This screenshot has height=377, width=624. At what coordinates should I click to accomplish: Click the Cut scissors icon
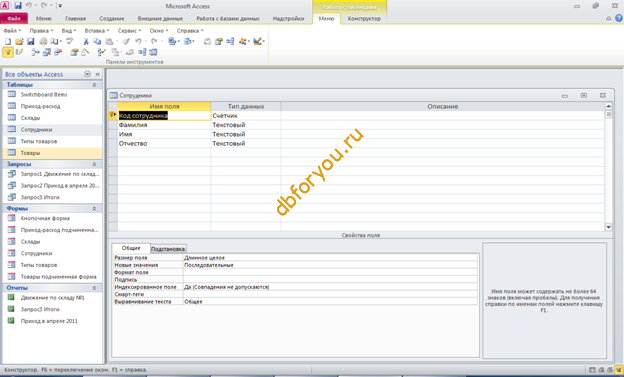click(86, 41)
